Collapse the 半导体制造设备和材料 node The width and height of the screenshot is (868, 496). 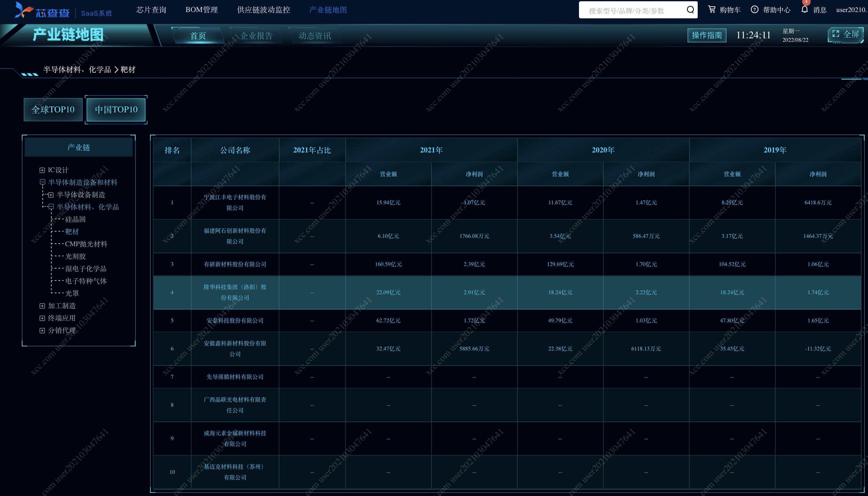(x=42, y=182)
